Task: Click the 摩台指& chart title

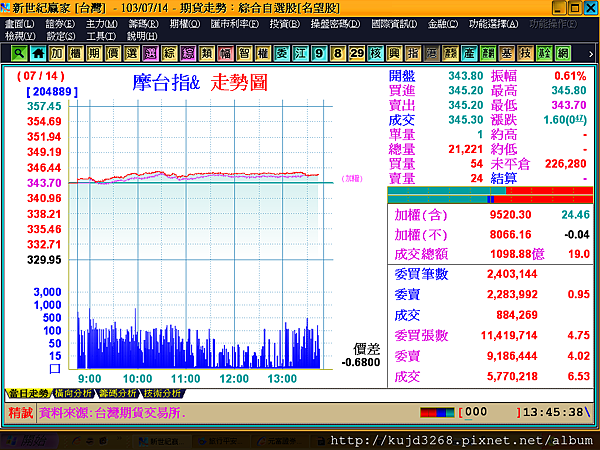Action: 166,82
